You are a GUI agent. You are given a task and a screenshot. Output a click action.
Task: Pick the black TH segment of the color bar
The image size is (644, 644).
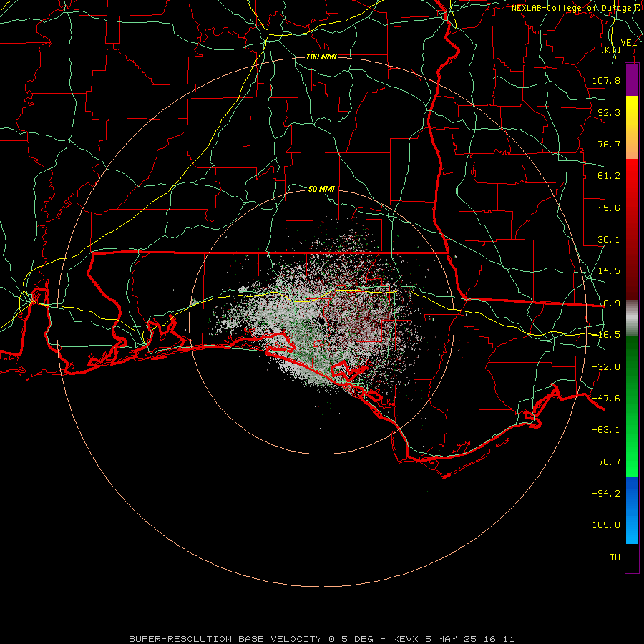point(632,557)
